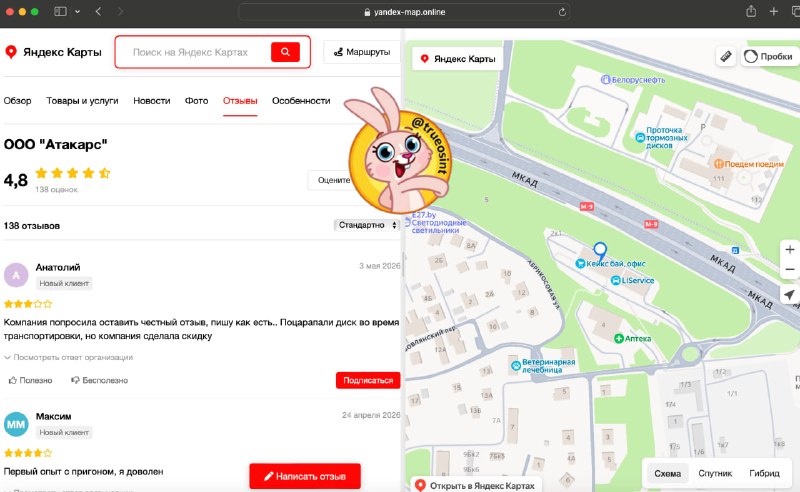Open a new tab with plus icon
800x492 pixels.
[773, 11]
